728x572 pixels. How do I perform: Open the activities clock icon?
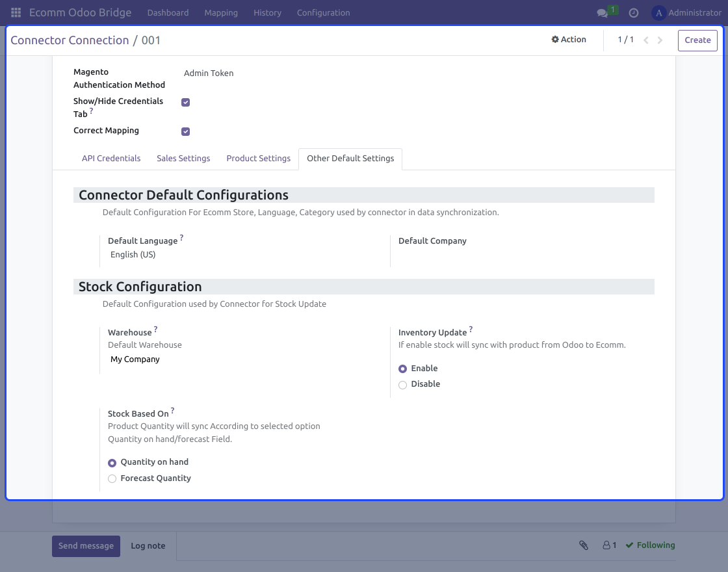coord(633,13)
